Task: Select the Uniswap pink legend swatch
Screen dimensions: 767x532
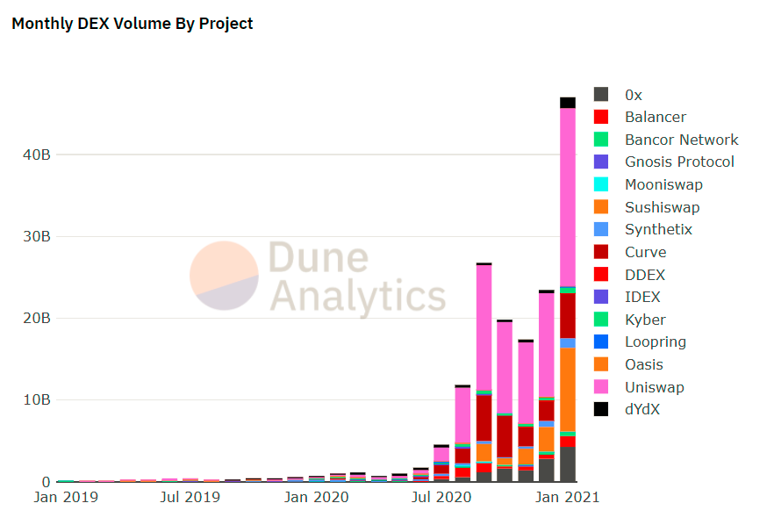Action: [600, 386]
